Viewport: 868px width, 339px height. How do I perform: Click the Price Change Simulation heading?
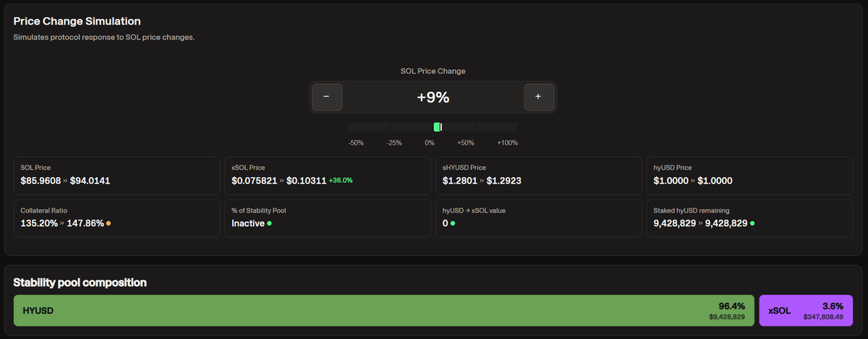pos(77,22)
